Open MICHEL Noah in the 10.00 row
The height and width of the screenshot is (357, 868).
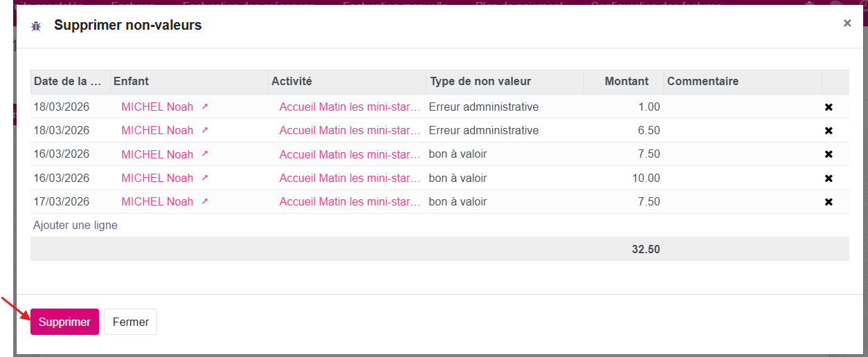coord(157,178)
